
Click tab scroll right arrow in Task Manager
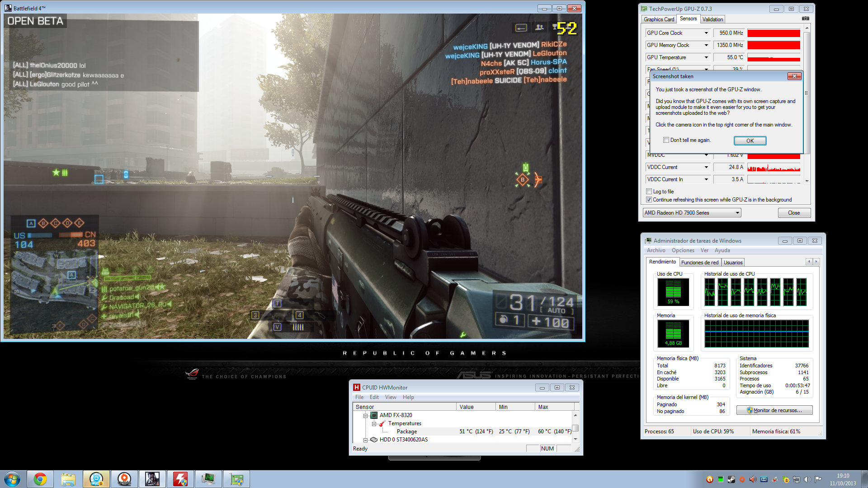(816, 262)
